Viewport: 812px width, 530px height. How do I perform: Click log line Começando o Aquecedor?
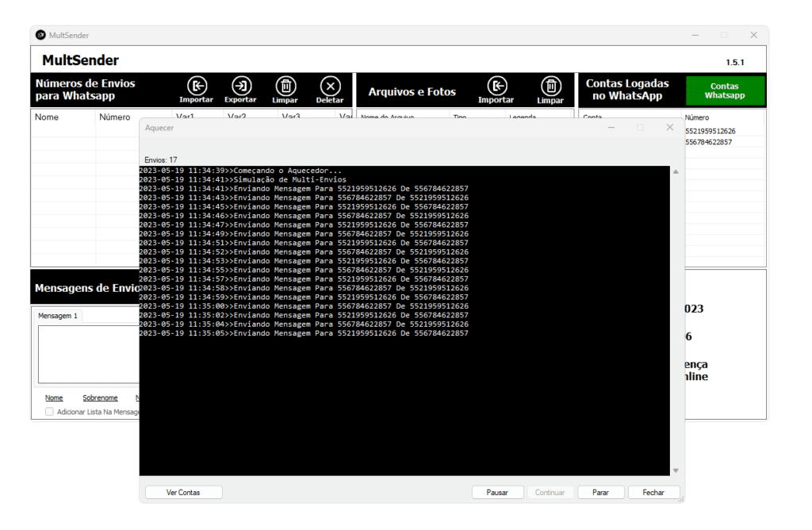(240, 171)
